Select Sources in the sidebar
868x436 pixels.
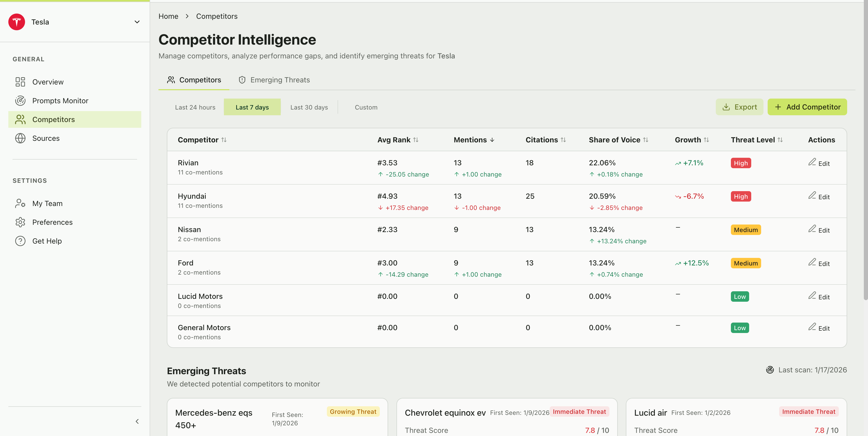pos(46,138)
